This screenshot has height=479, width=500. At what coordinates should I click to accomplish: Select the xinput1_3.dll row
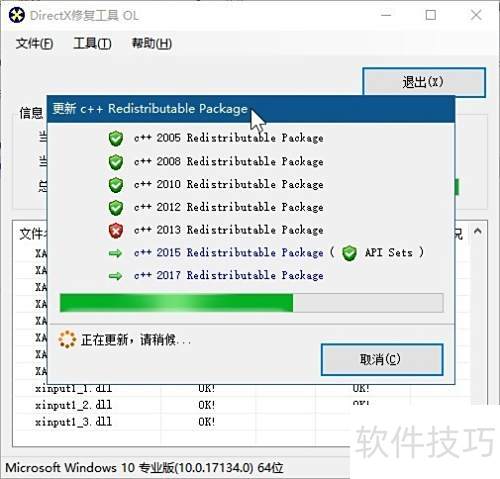(x=243, y=422)
